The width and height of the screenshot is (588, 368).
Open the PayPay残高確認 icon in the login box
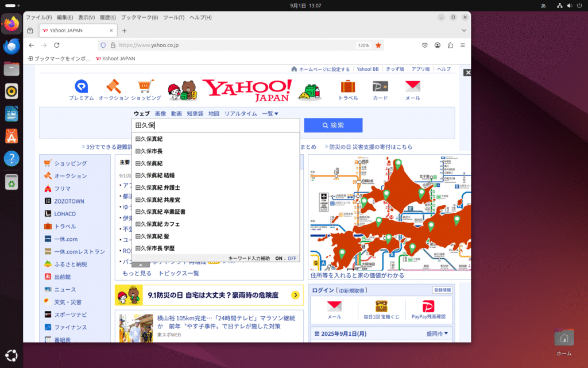[428, 306]
